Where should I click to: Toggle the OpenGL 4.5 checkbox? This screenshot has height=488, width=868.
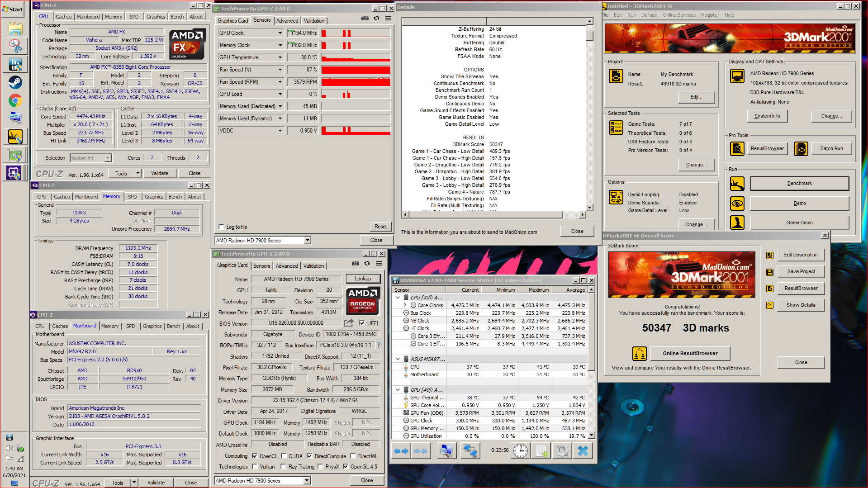(x=346, y=467)
